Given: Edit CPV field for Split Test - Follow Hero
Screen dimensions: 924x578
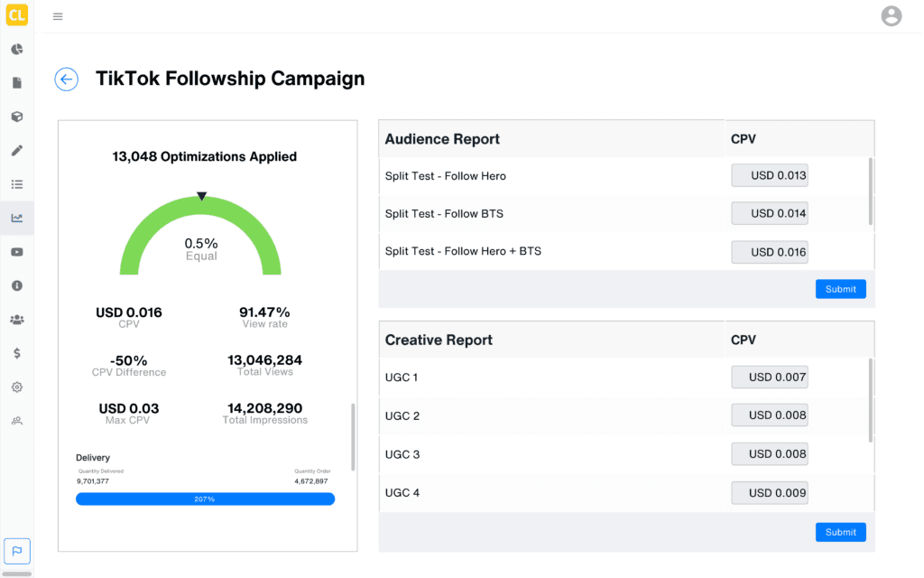Looking at the screenshot, I should point(770,176).
